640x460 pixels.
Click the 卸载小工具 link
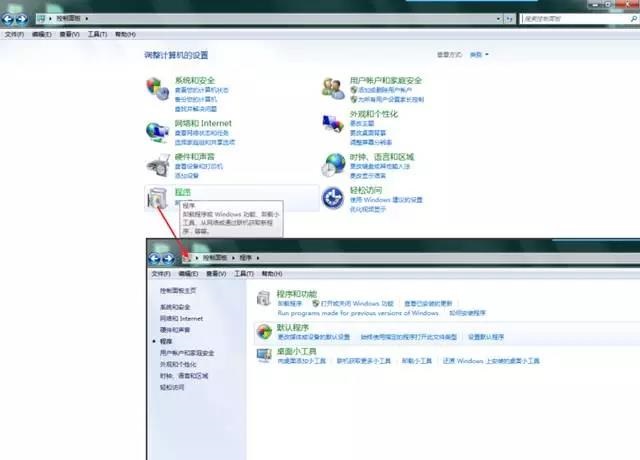click(417, 361)
